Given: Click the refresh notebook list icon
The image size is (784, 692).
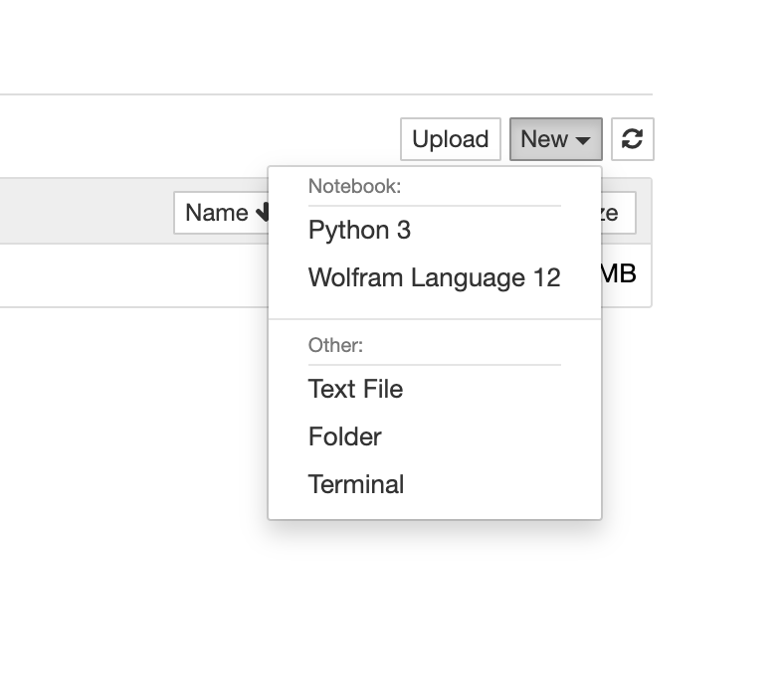Looking at the screenshot, I should pyautogui.click(x=632, y=139).
